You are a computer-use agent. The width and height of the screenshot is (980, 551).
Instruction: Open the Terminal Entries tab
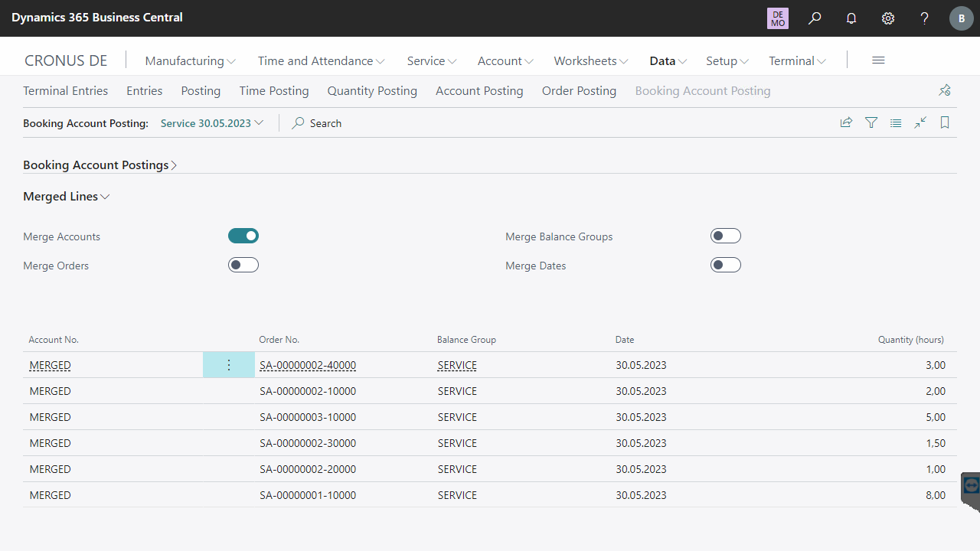pos(65,90)
